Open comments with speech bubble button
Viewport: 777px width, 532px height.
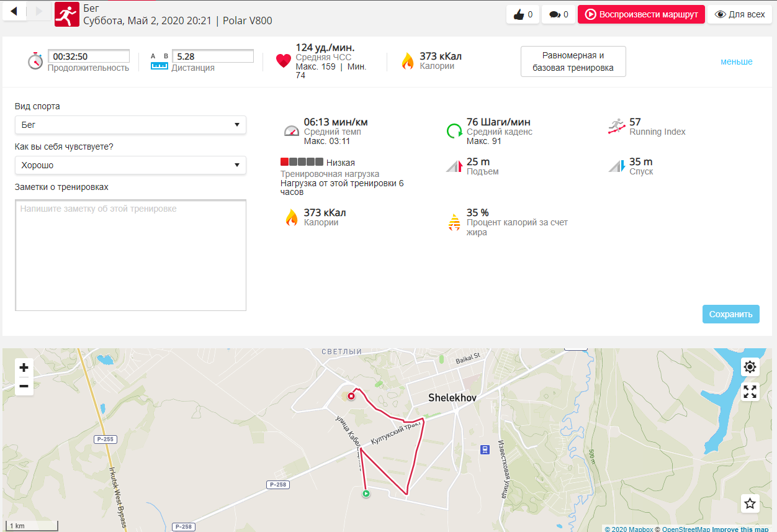[x=559, y=14]
